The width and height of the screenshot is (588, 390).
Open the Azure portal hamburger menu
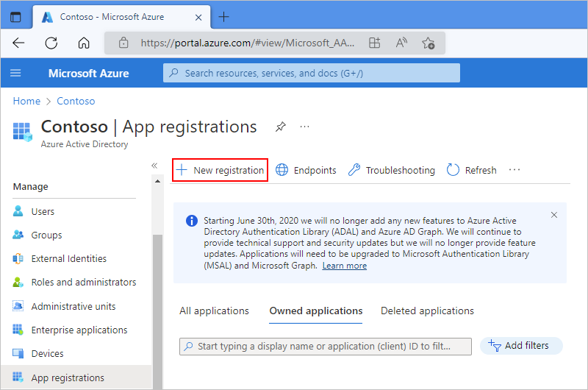(x=15, y=73)
